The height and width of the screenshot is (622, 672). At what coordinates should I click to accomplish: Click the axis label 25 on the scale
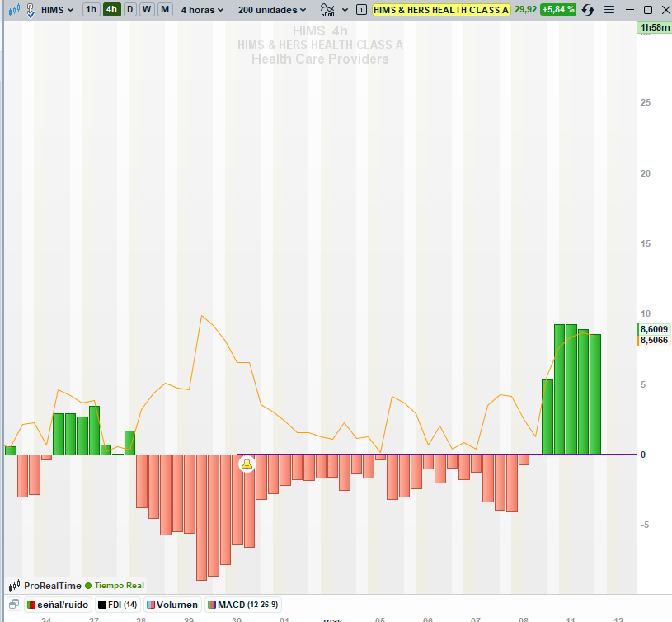tap(646, 102)
